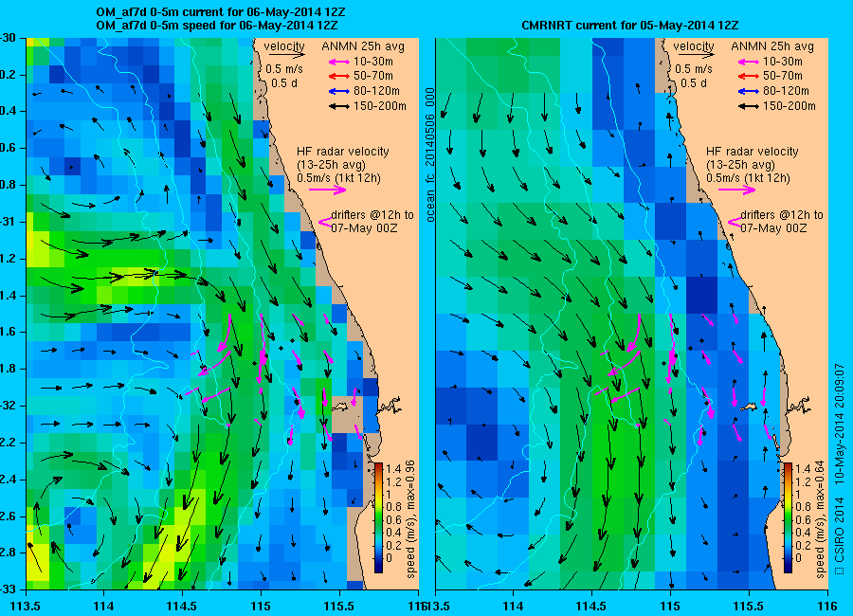
Task: Click the magenta drifter marker in CMRNRT panel
Action: [735, 222]
